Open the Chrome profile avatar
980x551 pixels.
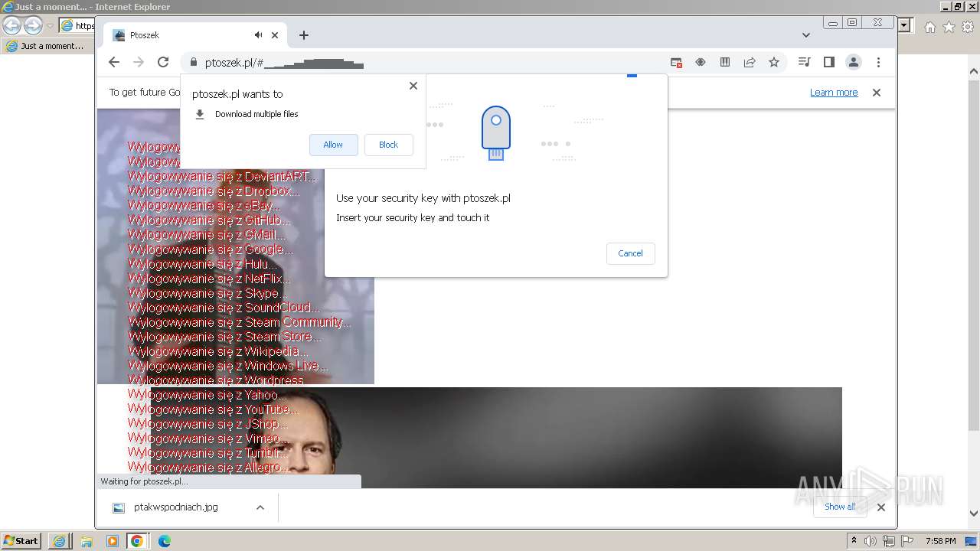[x=854, y=63]
